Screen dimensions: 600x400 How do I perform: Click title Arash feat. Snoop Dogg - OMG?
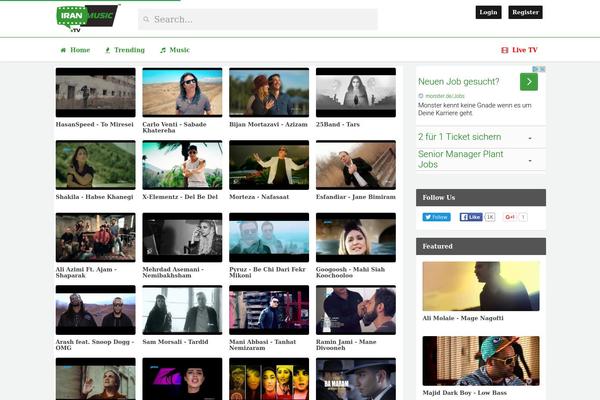click(95, 344)
